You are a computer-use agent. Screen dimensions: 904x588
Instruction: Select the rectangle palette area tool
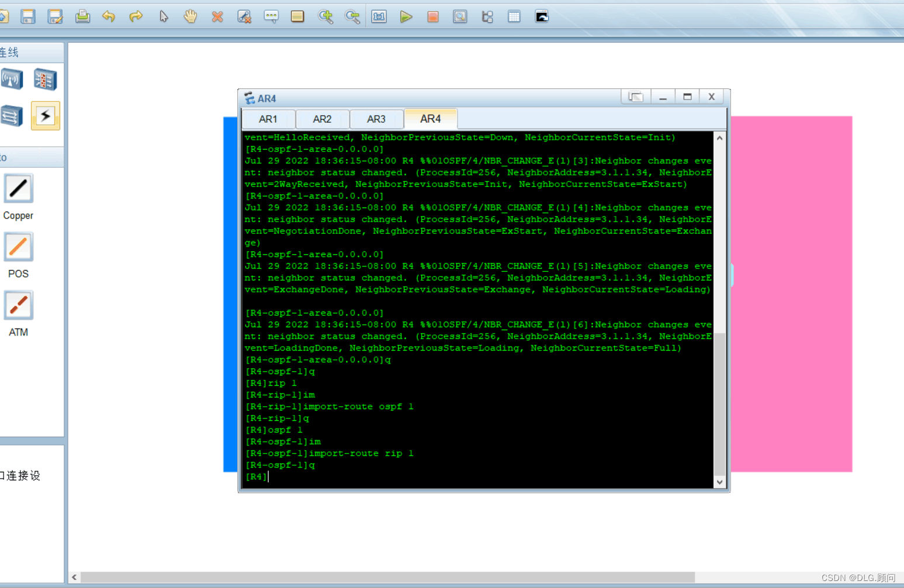[297, 16]
